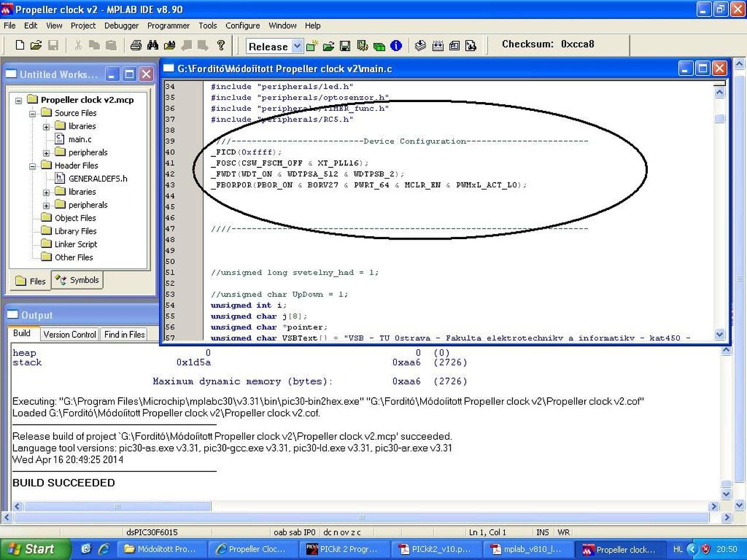The image size is (747, 560).
Task: Expand libraries under Source Files
Action: 46,127
